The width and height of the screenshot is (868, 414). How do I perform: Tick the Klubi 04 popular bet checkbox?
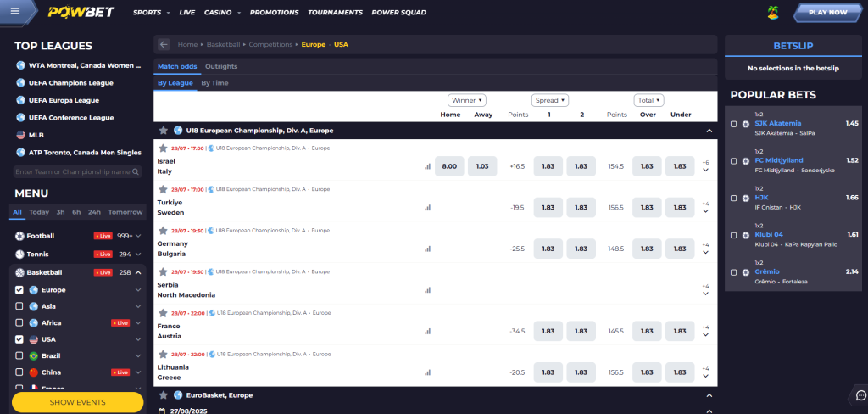coord(733,236)
